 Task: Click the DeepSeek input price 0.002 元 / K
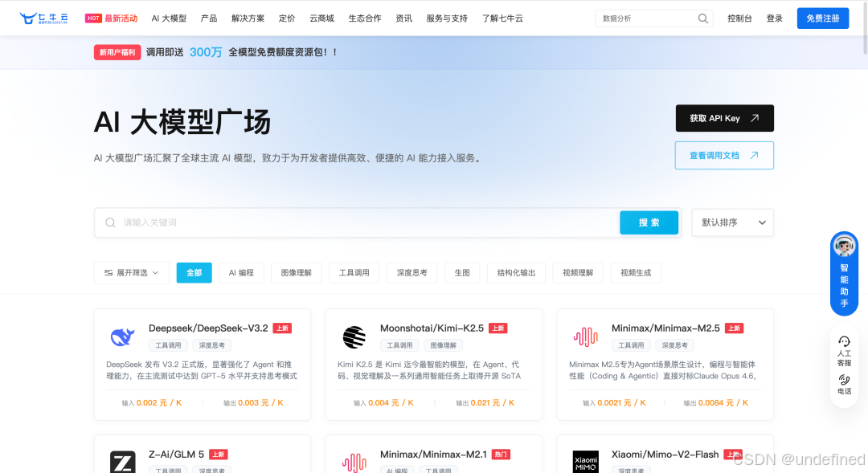[159, 403]
